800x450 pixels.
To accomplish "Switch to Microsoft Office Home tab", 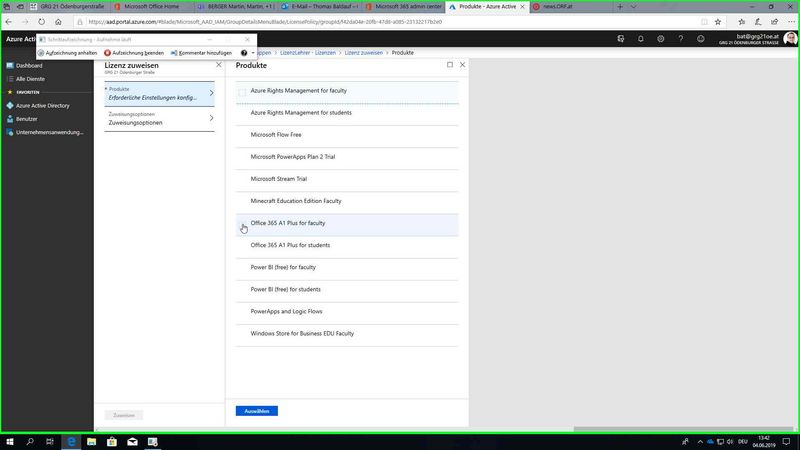I will click(x=152, y=7).
